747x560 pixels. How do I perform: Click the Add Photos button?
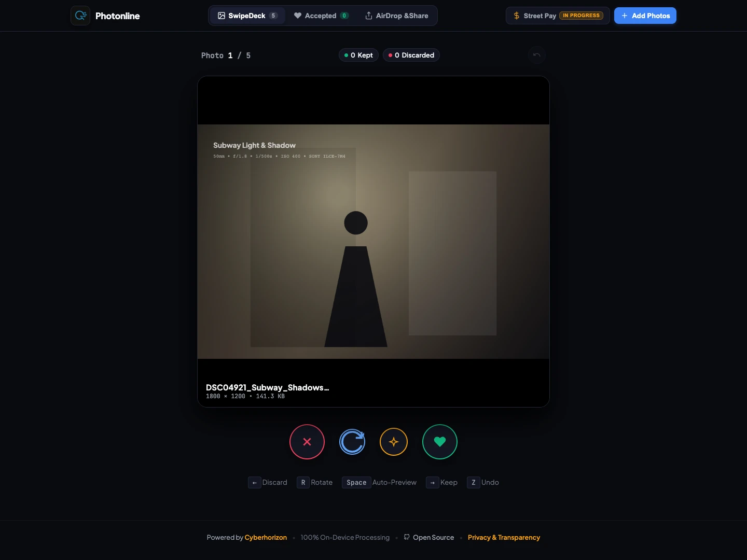click(645, 16)
